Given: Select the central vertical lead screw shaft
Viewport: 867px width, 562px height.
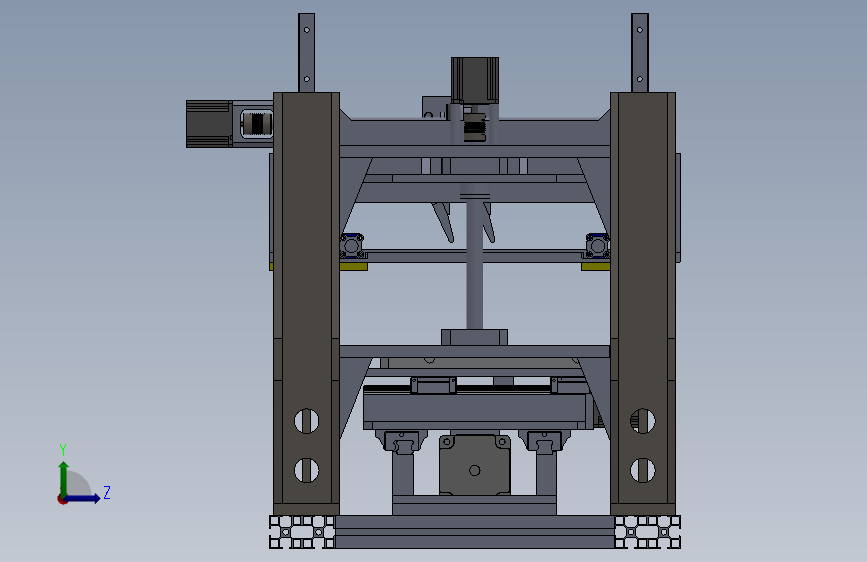Looking at the screenshot, I should (474, 263).
